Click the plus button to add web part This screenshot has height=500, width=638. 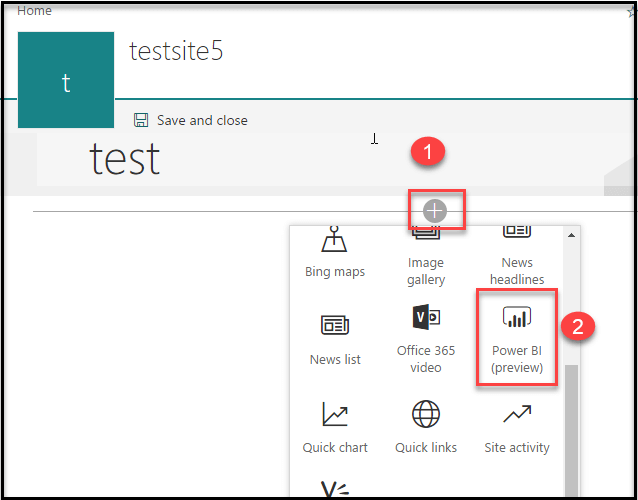tap(435, 211)
